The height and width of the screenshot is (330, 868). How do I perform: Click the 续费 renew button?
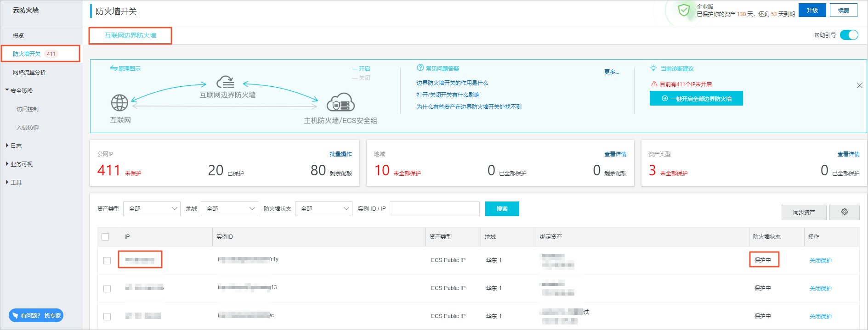(x=844, y=10)
